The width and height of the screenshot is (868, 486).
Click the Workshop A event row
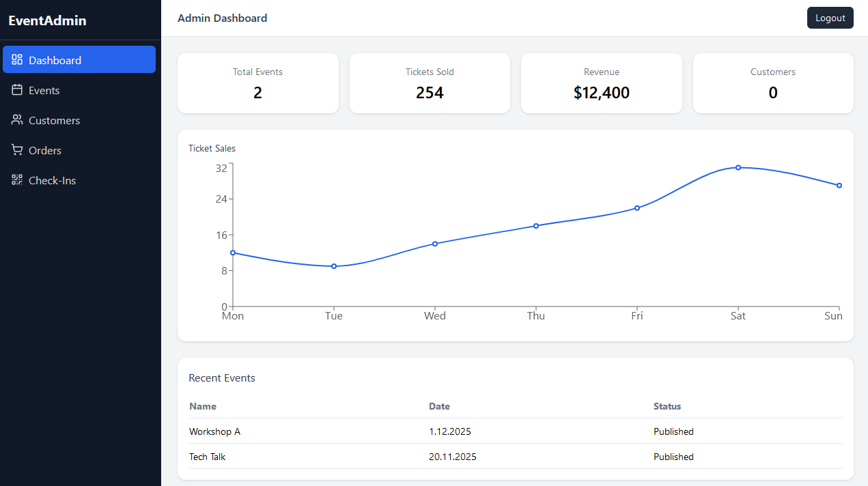[x=515, y=431]
